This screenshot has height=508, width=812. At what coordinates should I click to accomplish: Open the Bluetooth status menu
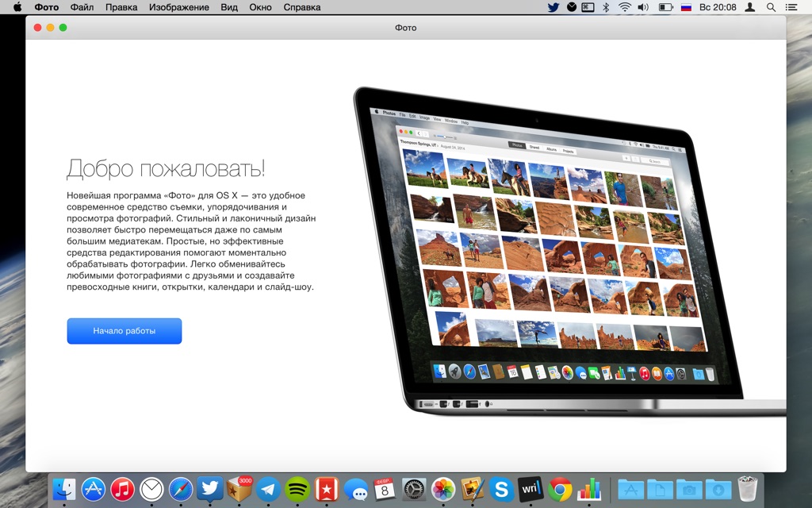[x=606, y=7]
